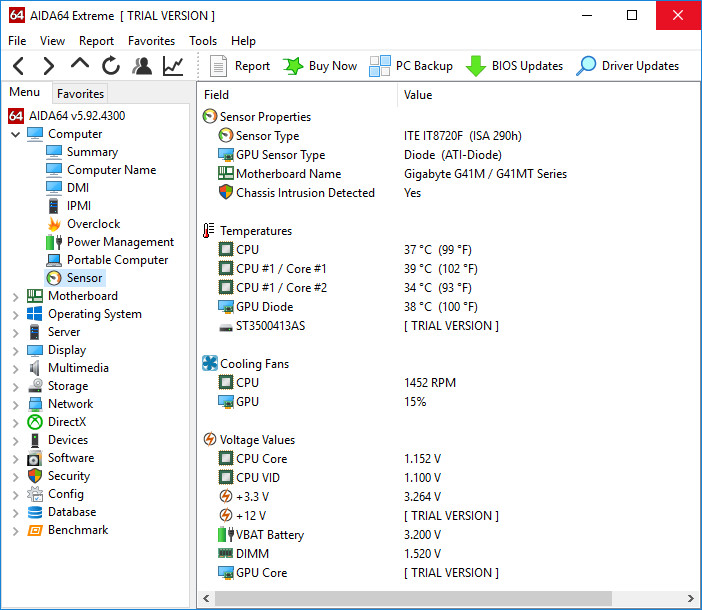Select Overclock in the tree

93,224
